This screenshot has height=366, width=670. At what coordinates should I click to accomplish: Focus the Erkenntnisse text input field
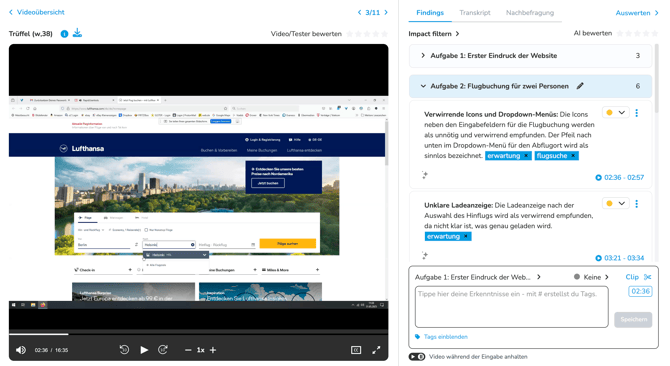pos(511,307)
